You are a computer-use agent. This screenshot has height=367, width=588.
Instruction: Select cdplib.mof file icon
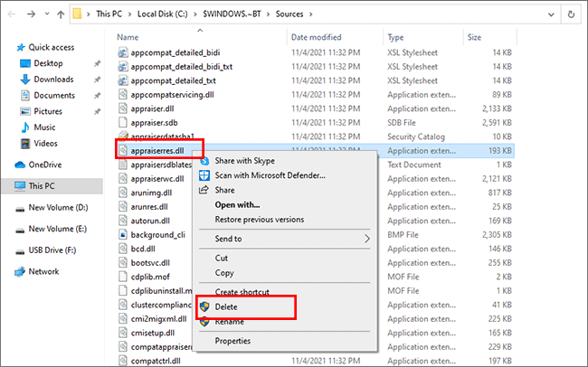pos(123,277)
